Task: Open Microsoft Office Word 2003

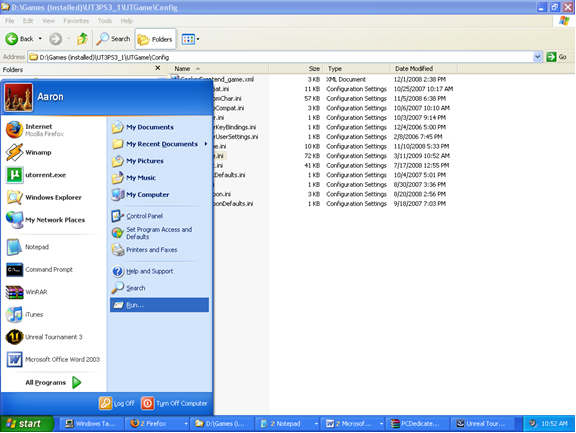Action: pos(53,359)
